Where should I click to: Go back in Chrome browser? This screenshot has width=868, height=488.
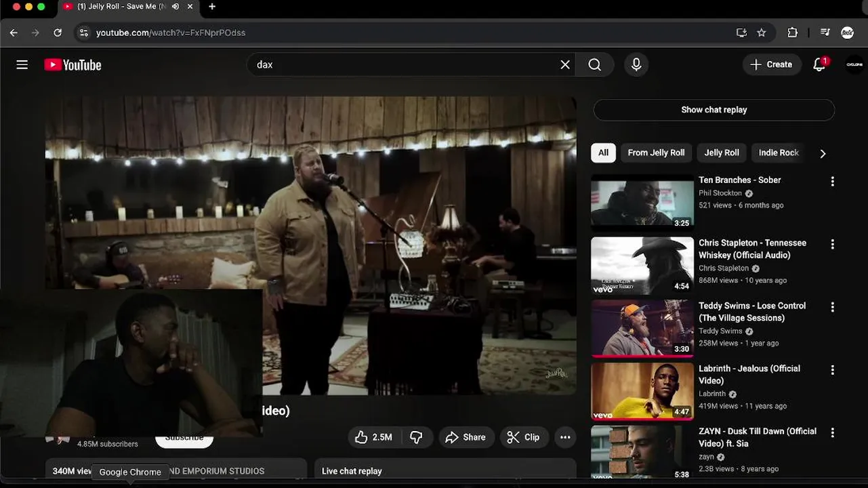tap(14, 33)
